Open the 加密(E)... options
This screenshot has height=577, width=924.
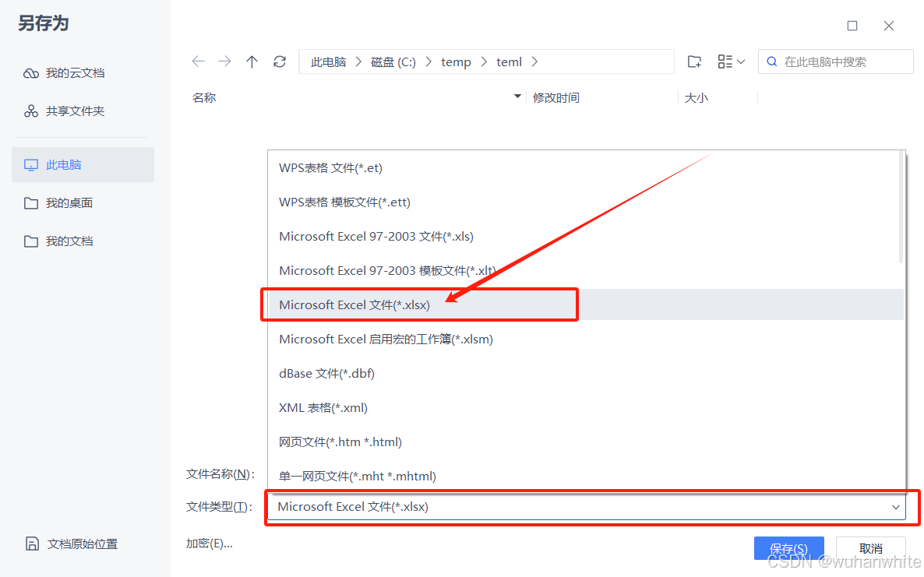click(210, 544)
